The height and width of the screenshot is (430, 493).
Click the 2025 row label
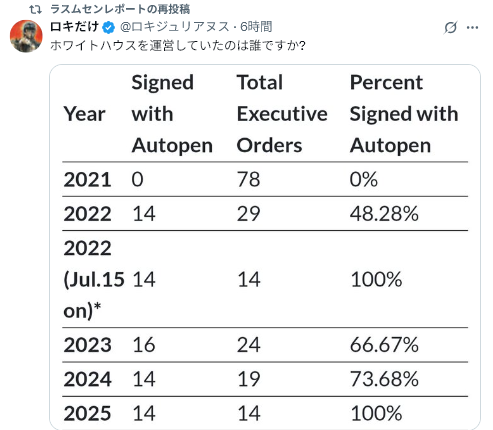click(x=87, y=413)
